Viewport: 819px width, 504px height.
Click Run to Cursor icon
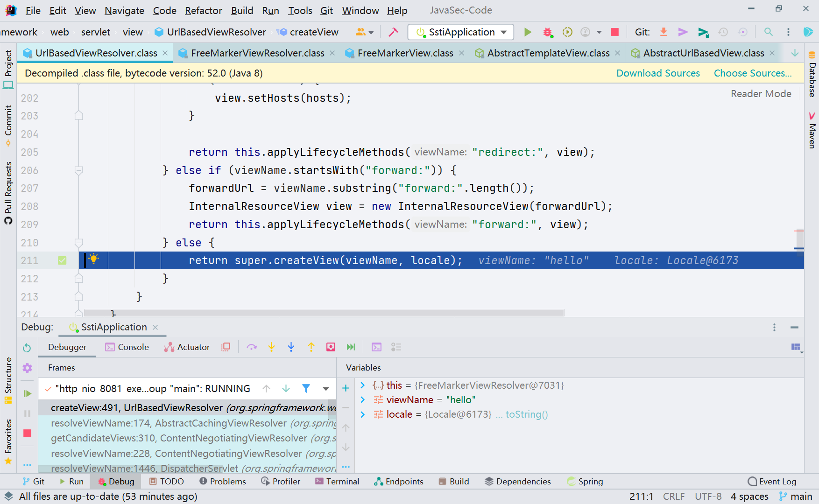point(351,347)
